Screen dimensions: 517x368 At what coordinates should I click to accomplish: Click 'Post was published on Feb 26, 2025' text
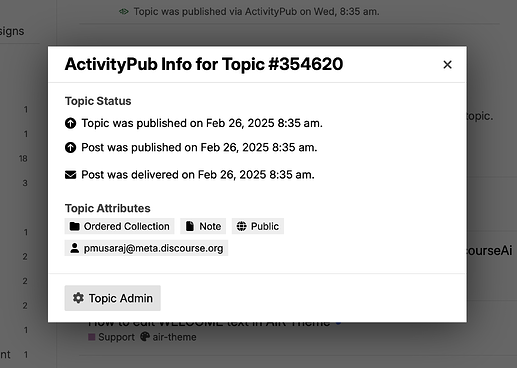(x=199, y=147)
